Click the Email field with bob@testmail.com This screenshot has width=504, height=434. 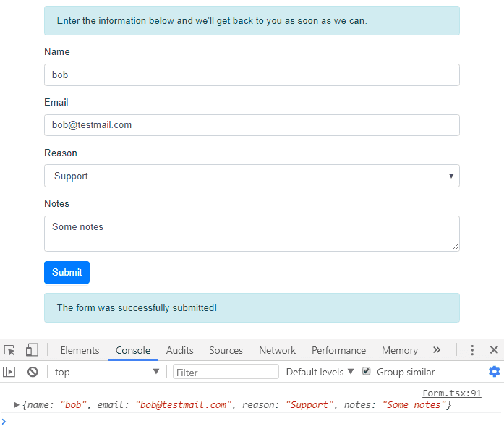pos(252,125)
